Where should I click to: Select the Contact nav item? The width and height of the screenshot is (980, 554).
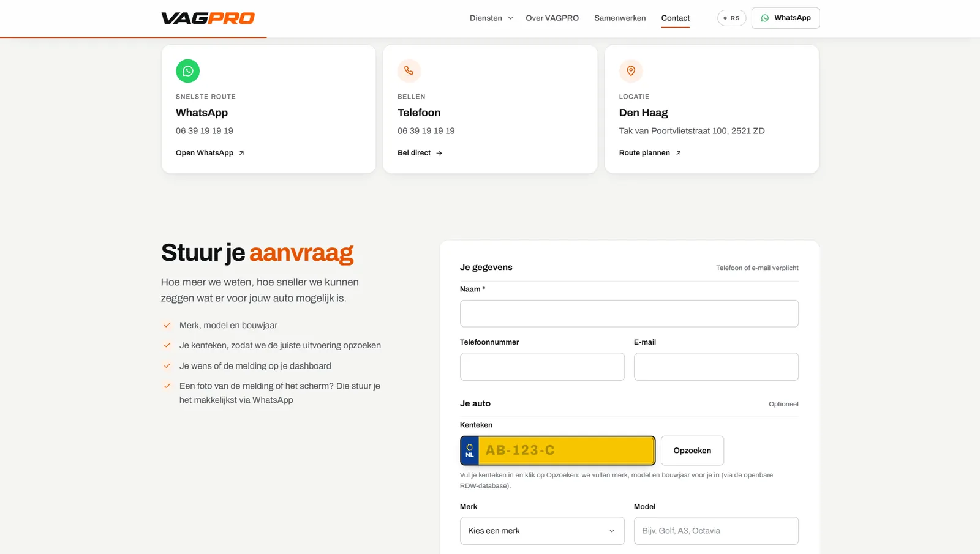click(x=675, y=18)
